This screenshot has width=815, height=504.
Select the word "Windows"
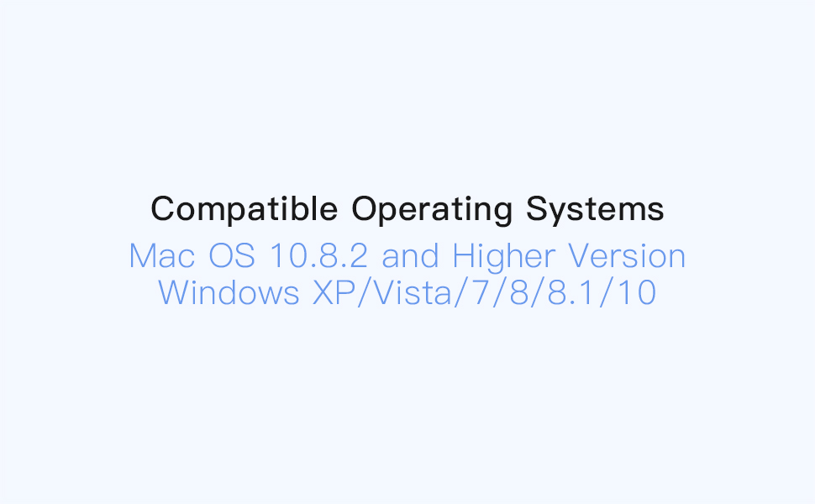pyautogui.click(x=229, y=292)
